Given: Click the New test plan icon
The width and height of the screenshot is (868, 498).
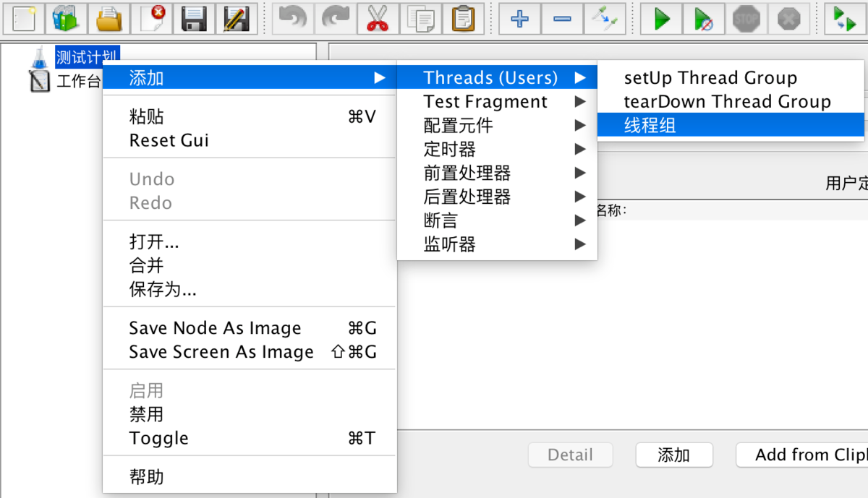Looking at the screenshot, I should pyautogui.click(x=24, y=18).
